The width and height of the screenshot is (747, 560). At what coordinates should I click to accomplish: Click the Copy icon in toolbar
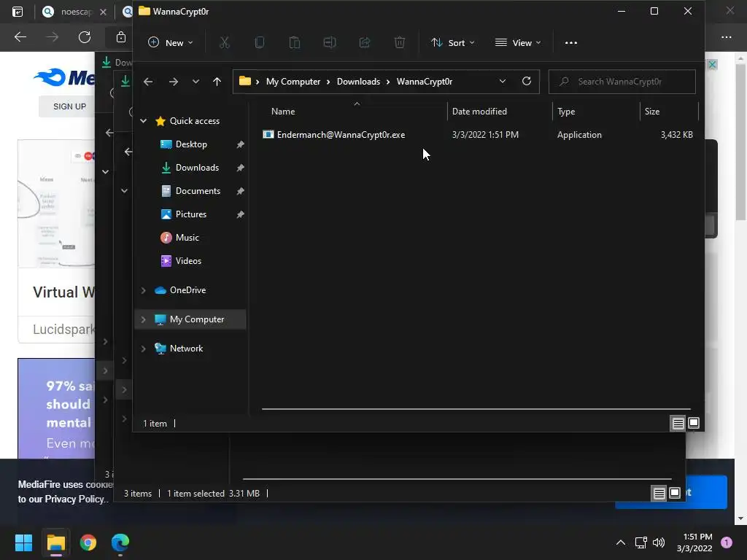[260, 43]
